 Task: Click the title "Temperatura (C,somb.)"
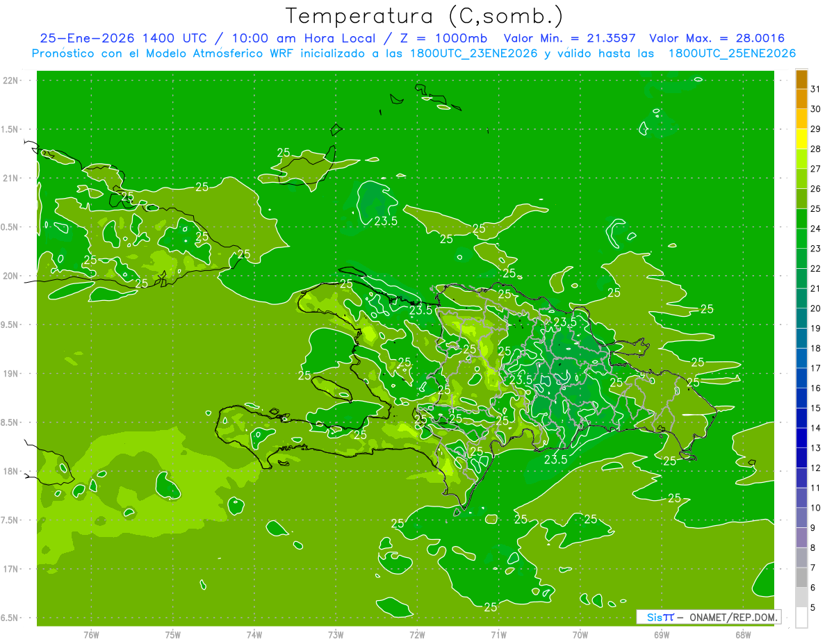point(425,17)
